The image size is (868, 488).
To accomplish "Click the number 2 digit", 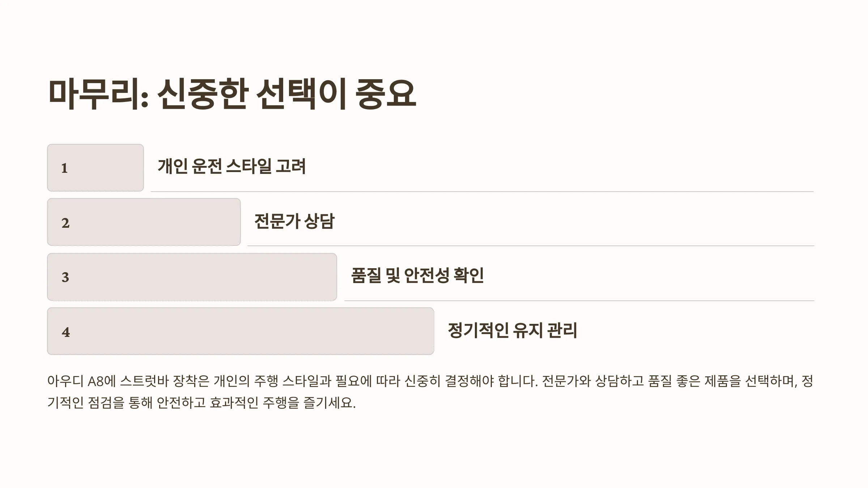I will (65, 223).
